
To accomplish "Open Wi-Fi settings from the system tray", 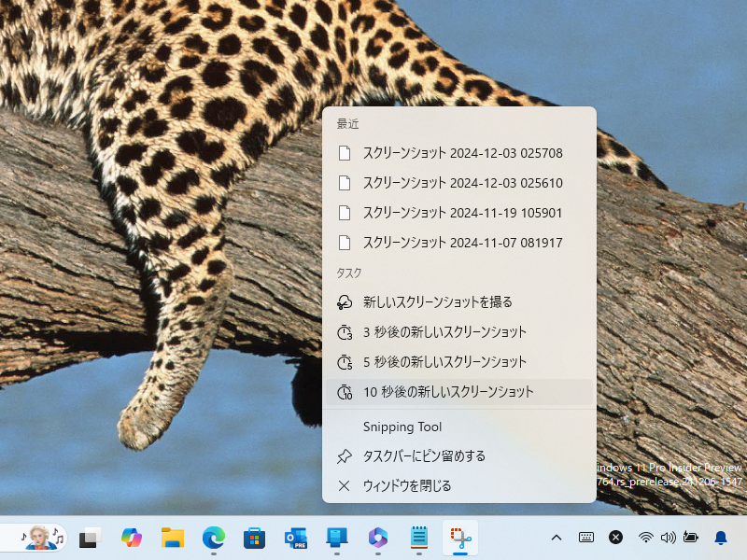I will (644, 539).
